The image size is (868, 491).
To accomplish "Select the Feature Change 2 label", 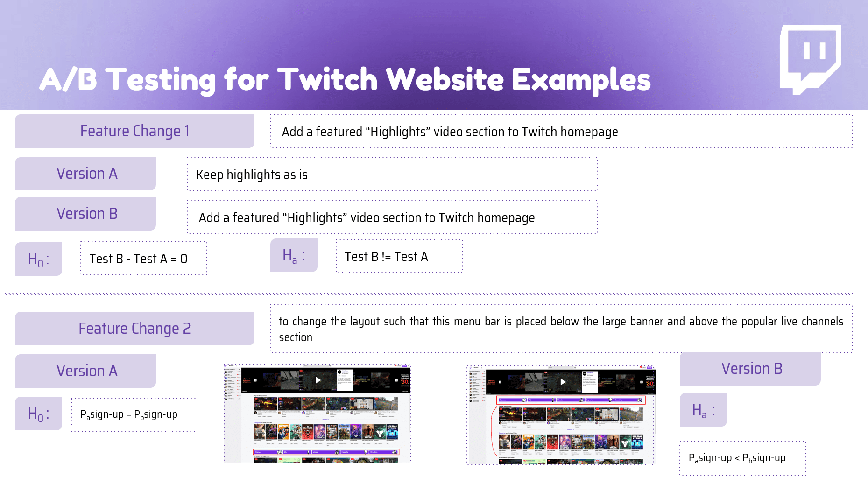I will point(134,329).
